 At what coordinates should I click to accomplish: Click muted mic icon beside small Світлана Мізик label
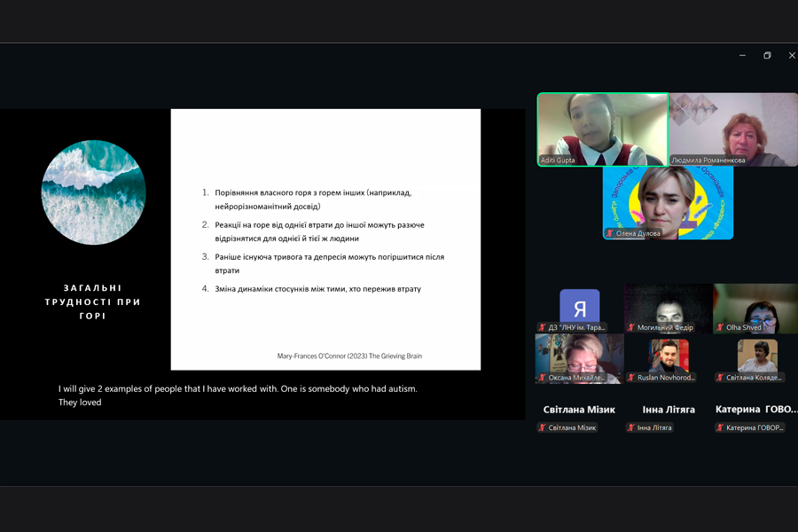pos(542,427)
